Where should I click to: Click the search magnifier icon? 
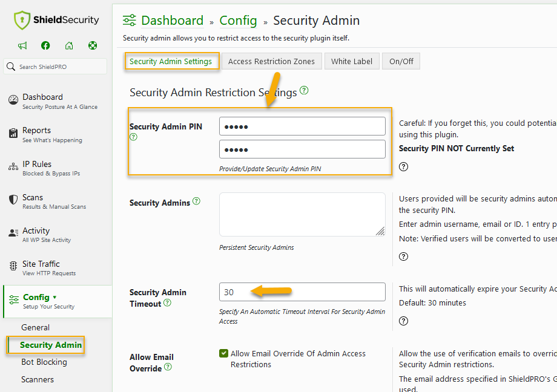click(11, 67)
